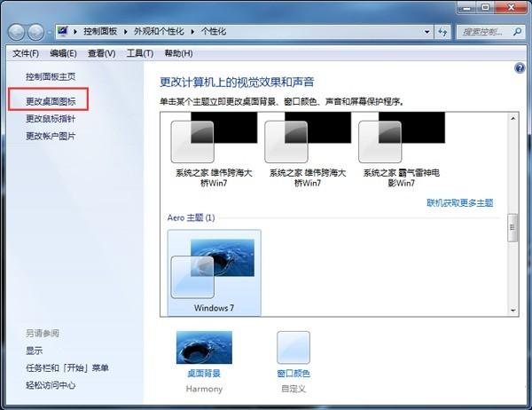This screenshot has width=532, height=410.
Task: Minimize the 个性化 window
Action: (467, 7)
